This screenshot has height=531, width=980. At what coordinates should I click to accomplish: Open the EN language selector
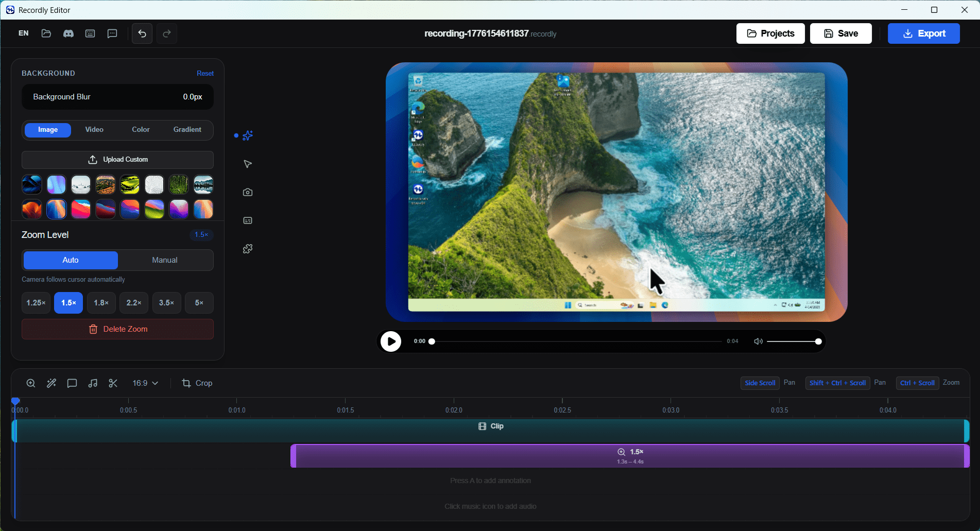(24, 33)
